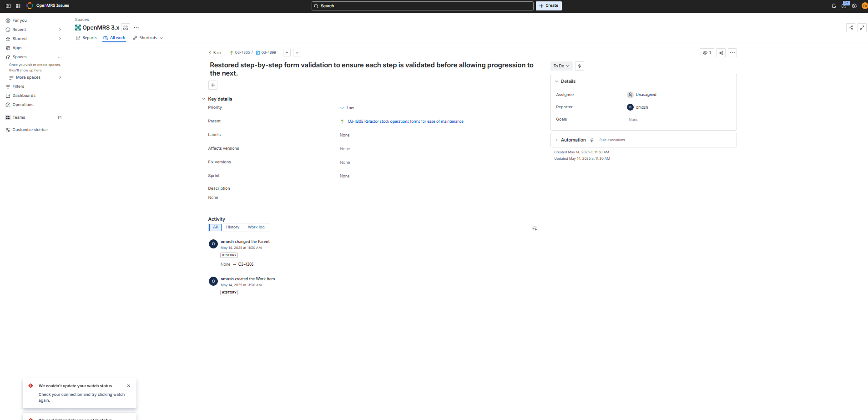Click the automation lightning bolt beside status
Image resolution: width=868 pixels, height=420 pixels.
pos(580,66)
